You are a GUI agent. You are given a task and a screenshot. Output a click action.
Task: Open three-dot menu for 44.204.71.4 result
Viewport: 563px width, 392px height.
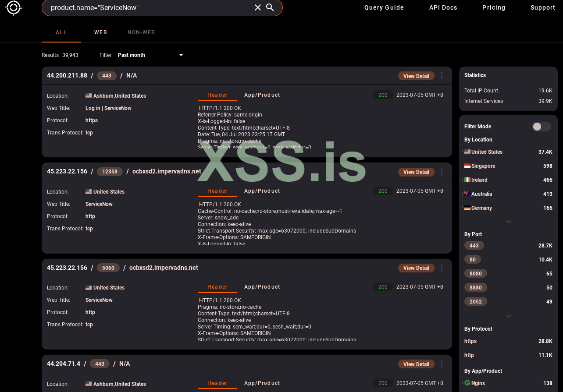point(442,364)
